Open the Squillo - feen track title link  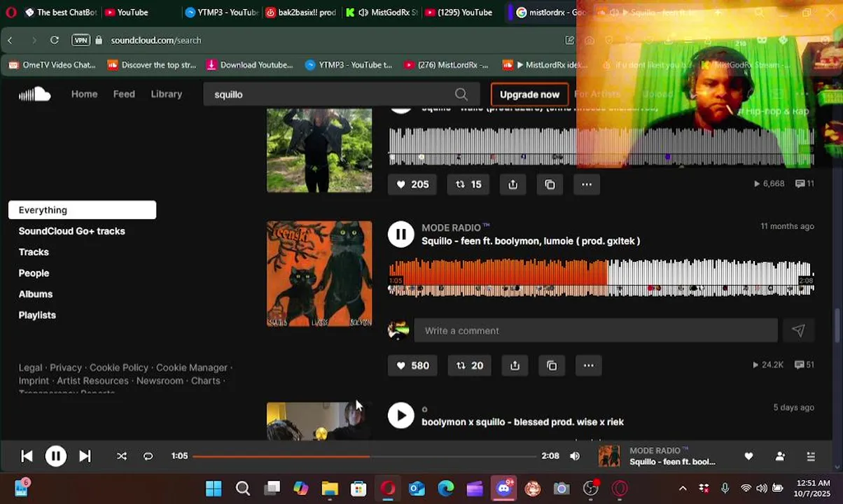pyautogui.click(x=531, y=241)
